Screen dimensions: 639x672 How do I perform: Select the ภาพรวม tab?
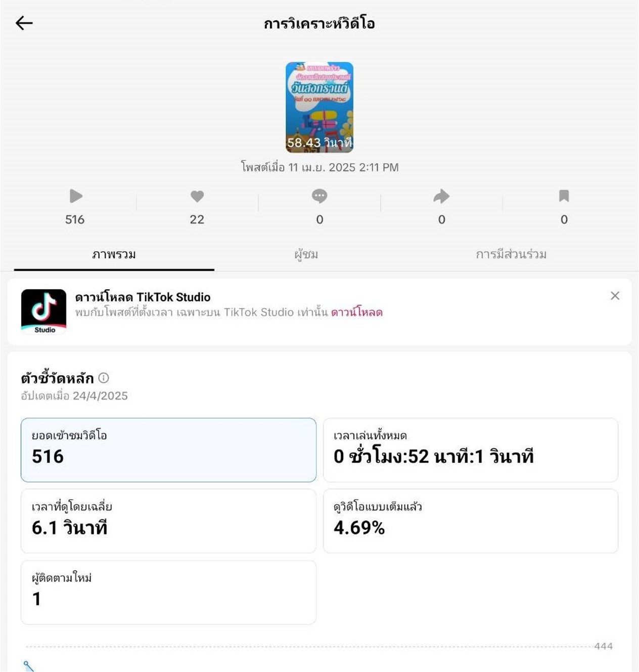114,254
